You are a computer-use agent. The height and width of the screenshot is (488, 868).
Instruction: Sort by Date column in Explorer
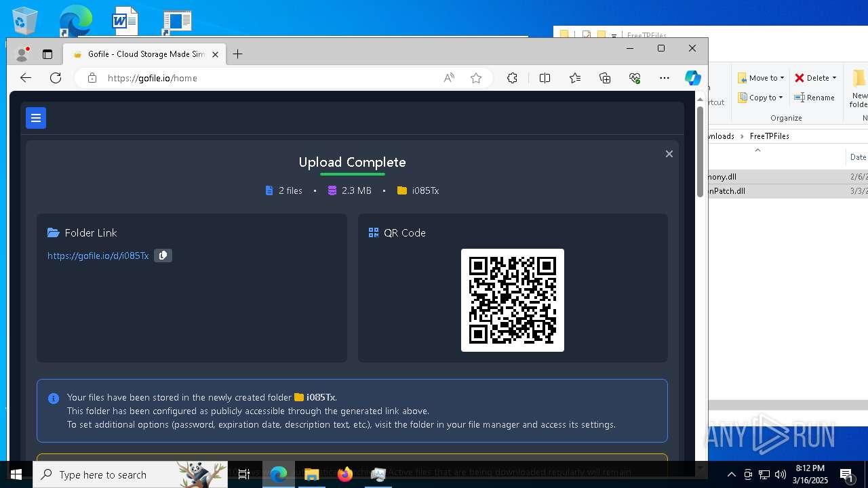tap(858, 157)
